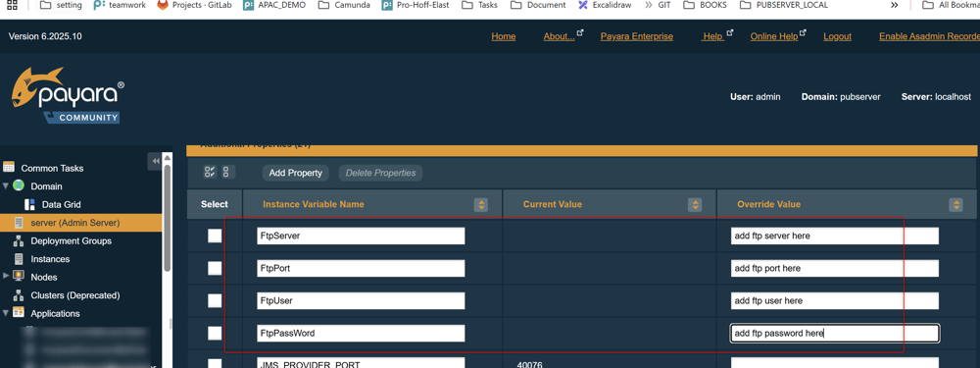Tick the checkbox for FtpUser row
Screen dimensions: 980x368
click(215, 300)
